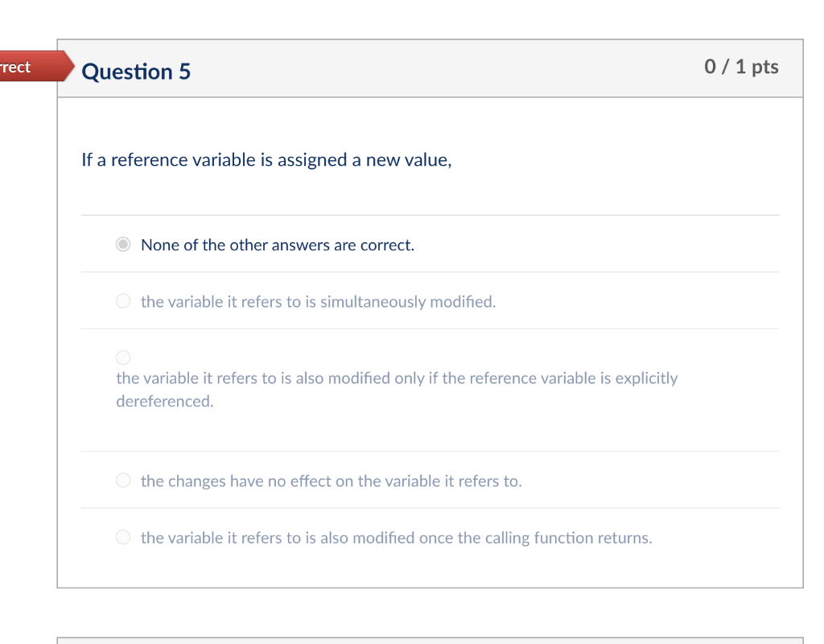Viewport: 824px width, 644px height.
Task: Choose "modified once the calling function returns" option
Action: coord(395,538)
